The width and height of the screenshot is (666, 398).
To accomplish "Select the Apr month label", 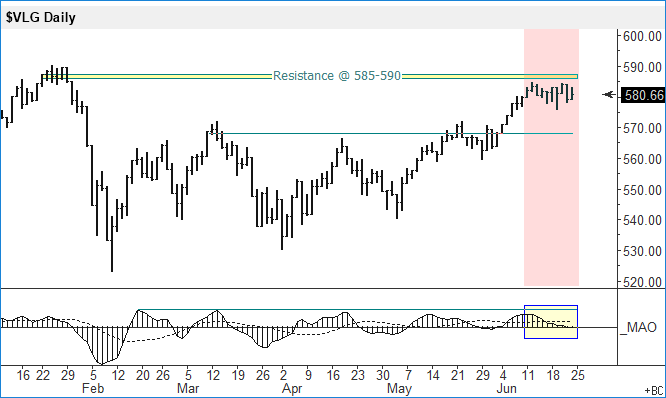I will 292,388.
